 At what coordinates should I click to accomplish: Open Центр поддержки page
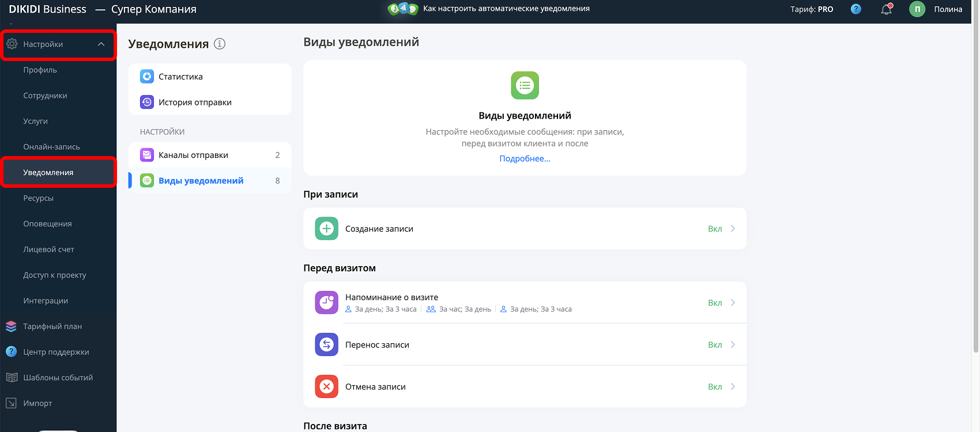click(56, 352)
